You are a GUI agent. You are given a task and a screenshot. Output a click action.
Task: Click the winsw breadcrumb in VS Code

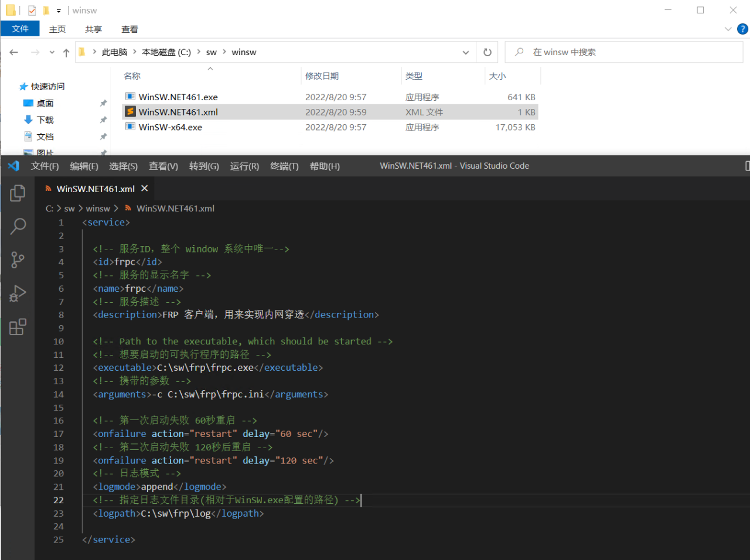click(x=98, y=209)
